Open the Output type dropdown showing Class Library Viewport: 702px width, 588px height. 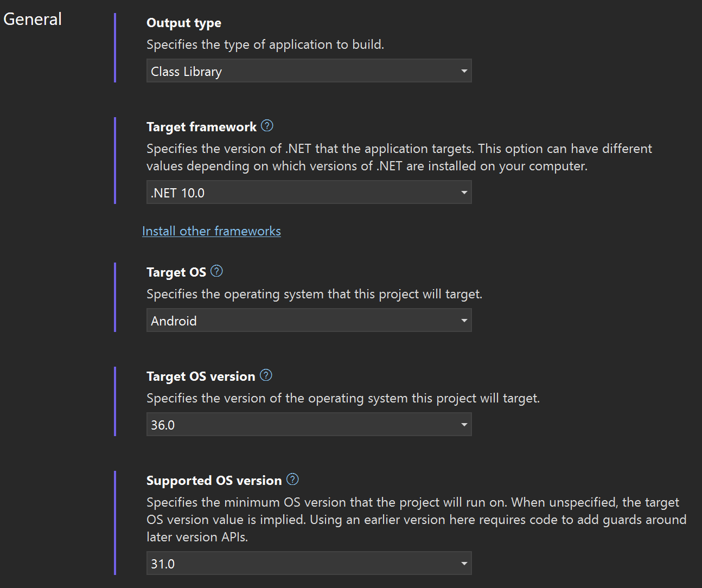coord(309,71)
